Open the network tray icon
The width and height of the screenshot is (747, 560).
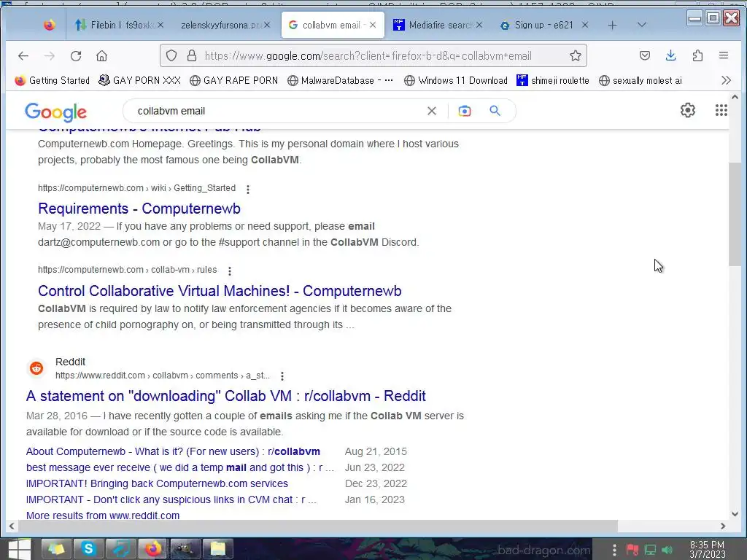pyautogui.click(x=650, y=551)
